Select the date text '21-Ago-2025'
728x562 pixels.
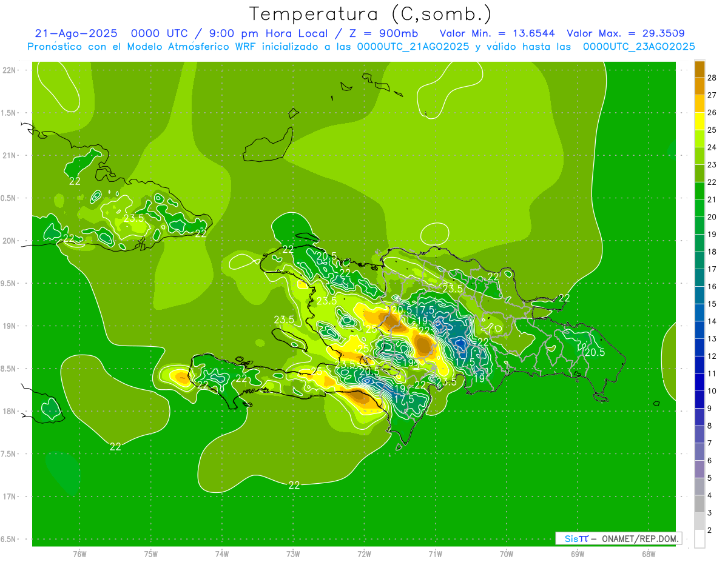coord(76,33)
